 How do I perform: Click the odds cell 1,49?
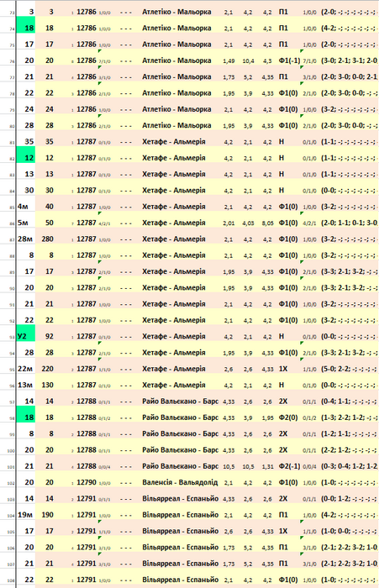(x=229, y=60)
